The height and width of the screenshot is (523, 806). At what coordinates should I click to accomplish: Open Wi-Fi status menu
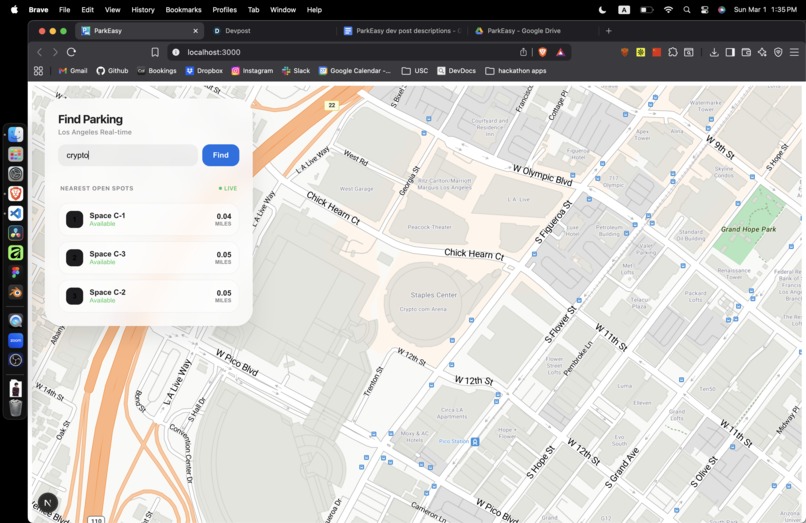[668, 10]
